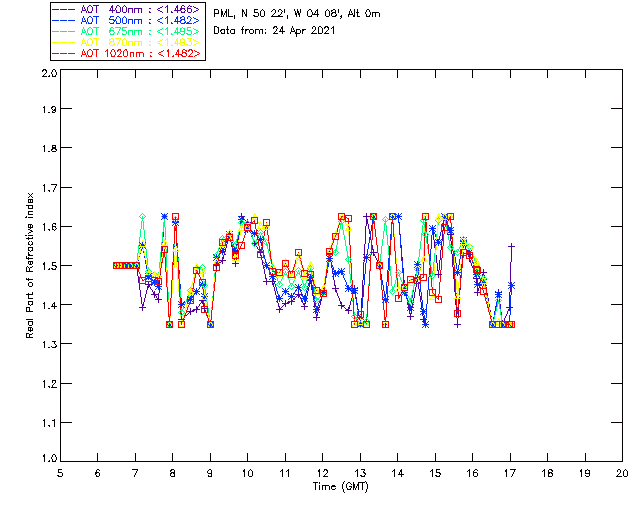Click x-axis tick label 5
The image size is (640, 512).
(60, 473)
